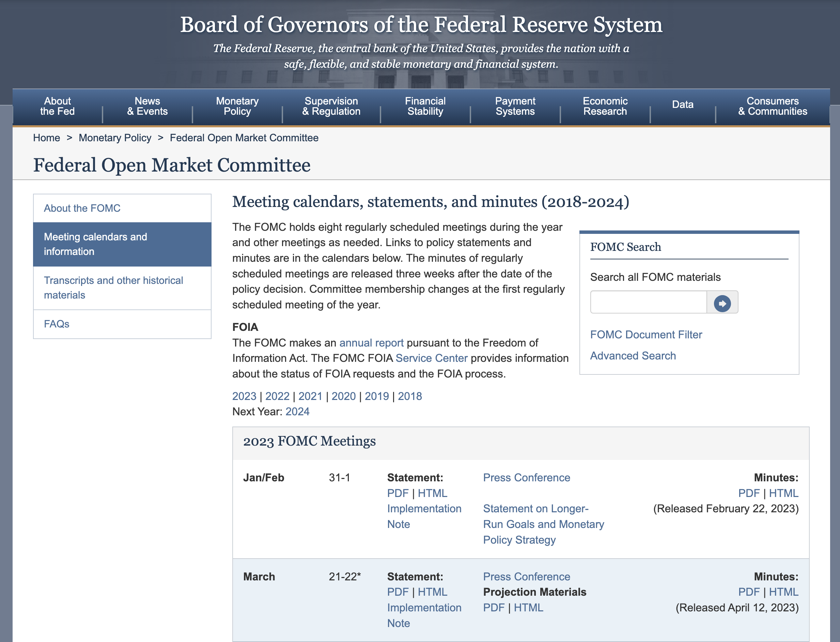Jump to 2021 meetings year link
This screenshot has width=840, height=642.
310,396
